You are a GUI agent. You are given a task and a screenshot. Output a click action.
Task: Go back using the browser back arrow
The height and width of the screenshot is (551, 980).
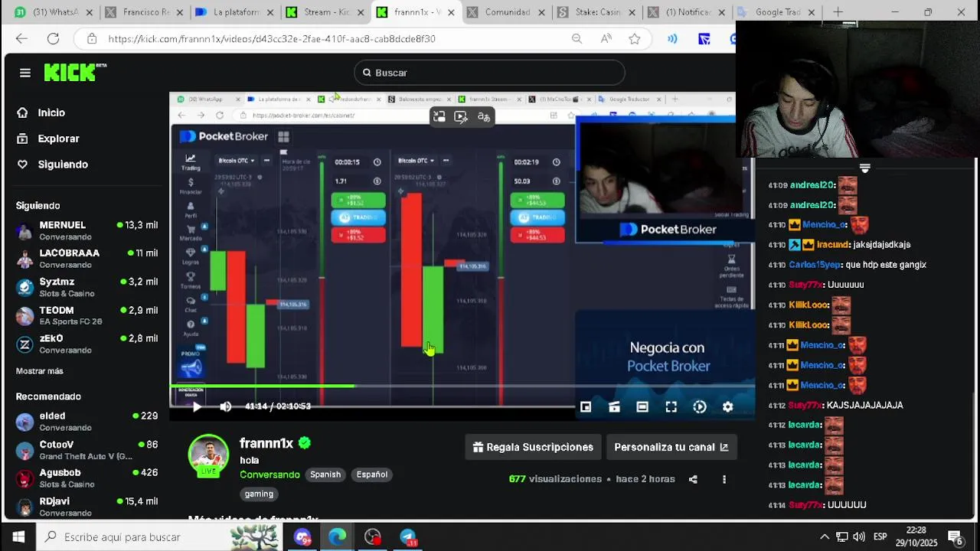(21, 39)
